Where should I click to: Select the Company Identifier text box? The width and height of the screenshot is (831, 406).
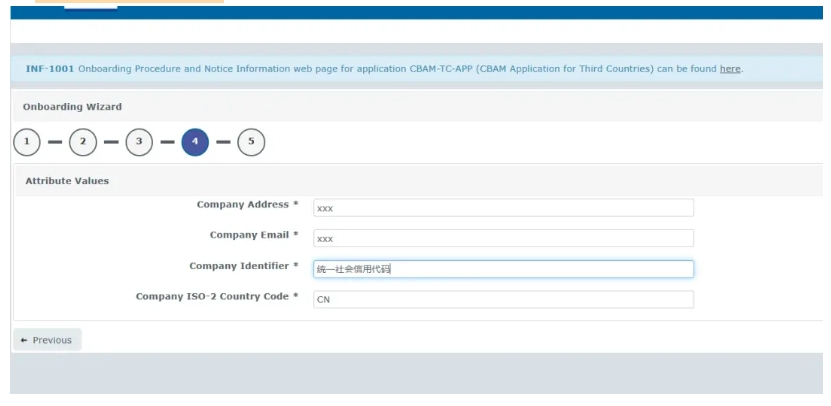click(503, 269)
